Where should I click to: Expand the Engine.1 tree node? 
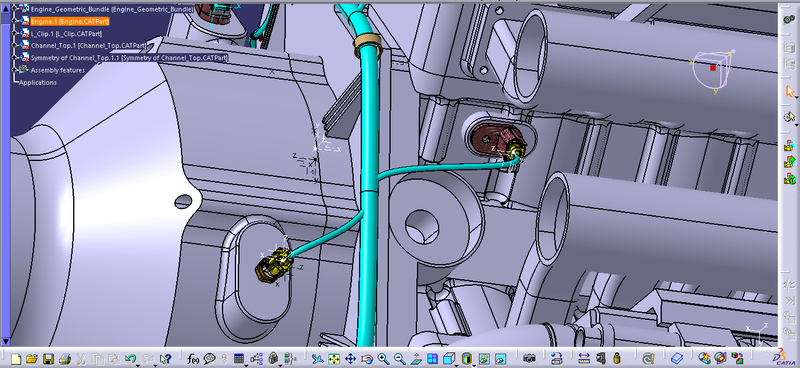[x=15, y=21]
